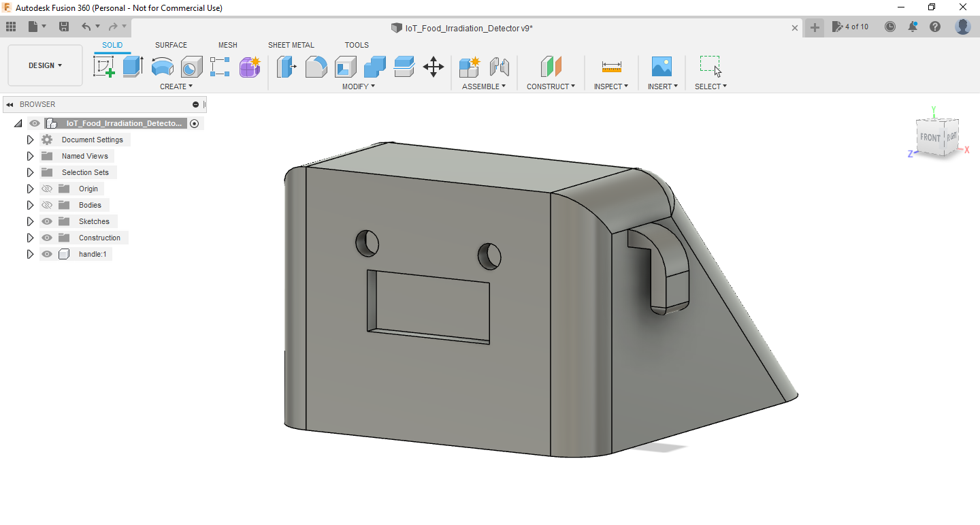Viewport: 980px width, 525px height.
Task: Click the Save document button
Action: pyautogui.click(x=64, y=26)
